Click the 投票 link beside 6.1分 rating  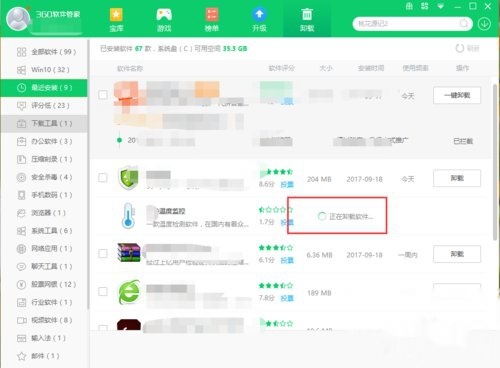point(287,260)
